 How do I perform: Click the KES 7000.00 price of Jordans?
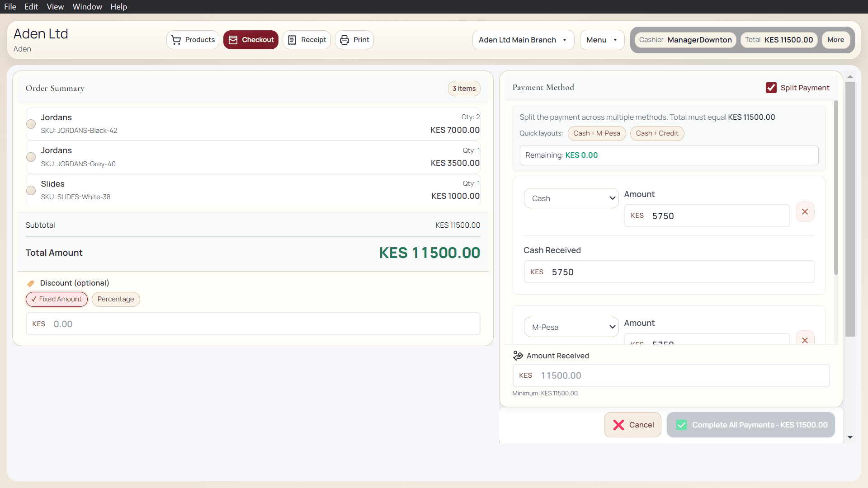point(455,130)
